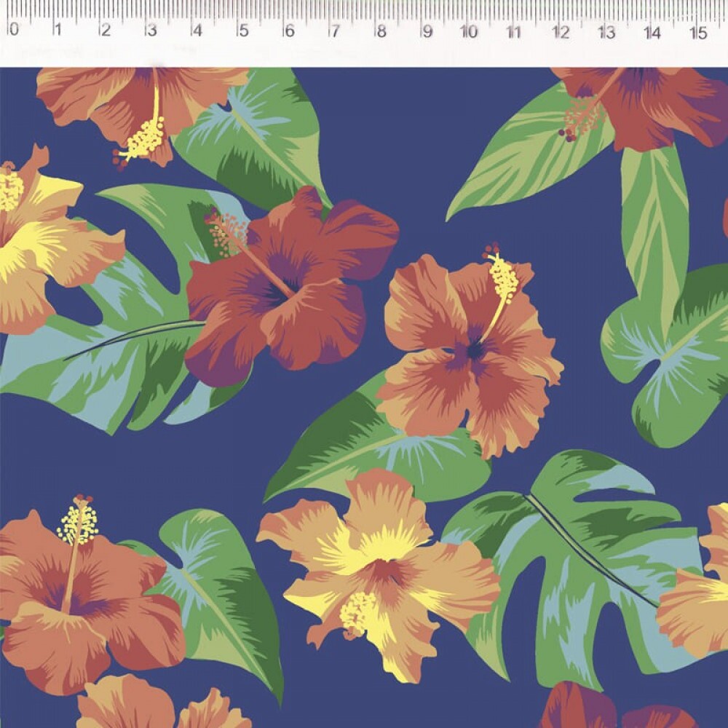728x728 pixels.
Task: Click the ruler number "9"
Action: point(427,31)
